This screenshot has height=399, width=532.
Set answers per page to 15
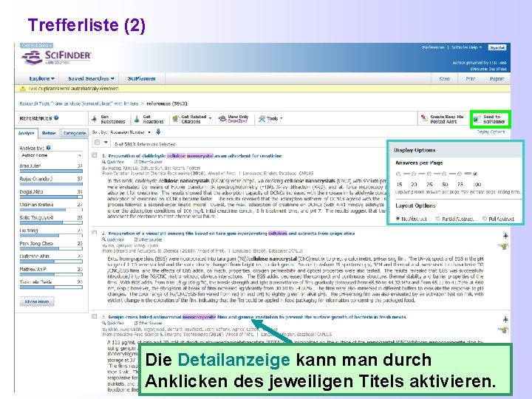(x=398, y=174)
